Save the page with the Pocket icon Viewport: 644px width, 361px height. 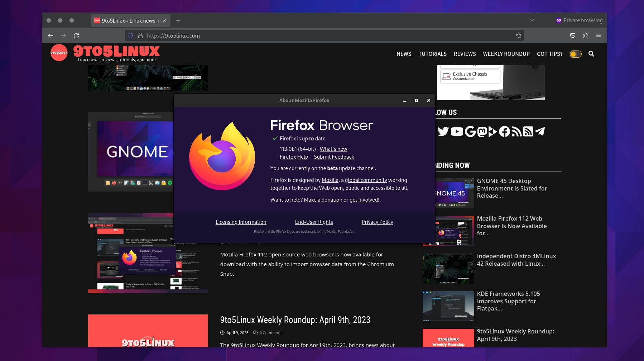pyautogui.click(x=572, y=35)
